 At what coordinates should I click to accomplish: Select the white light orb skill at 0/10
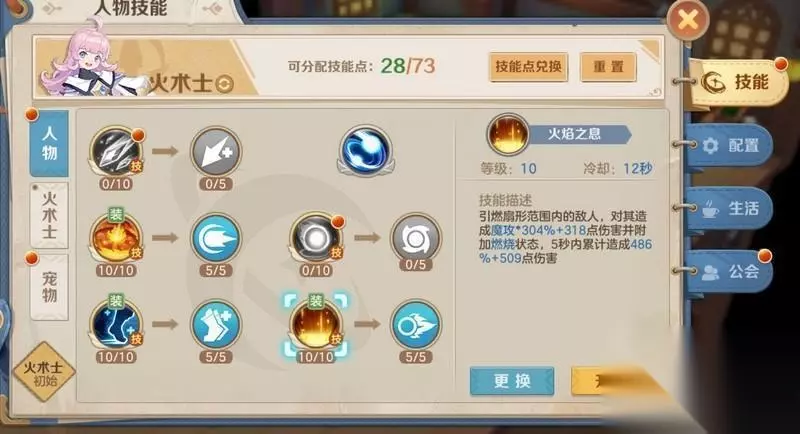(316, 238)
